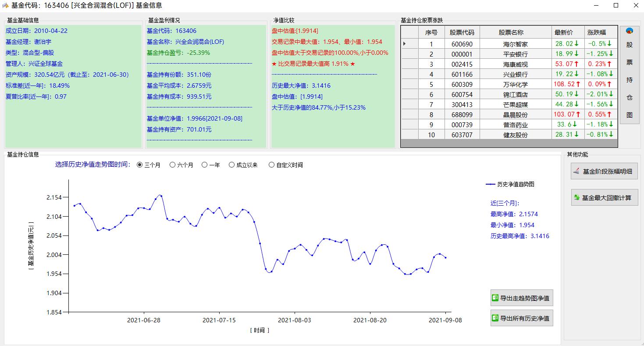
Task: Click the 2021-09-08 endpoint on the chart
Action: pos(445,257)
